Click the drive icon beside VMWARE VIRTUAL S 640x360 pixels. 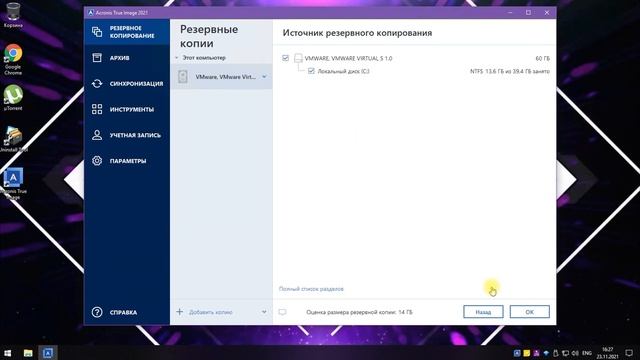click(x=298, y=58)
